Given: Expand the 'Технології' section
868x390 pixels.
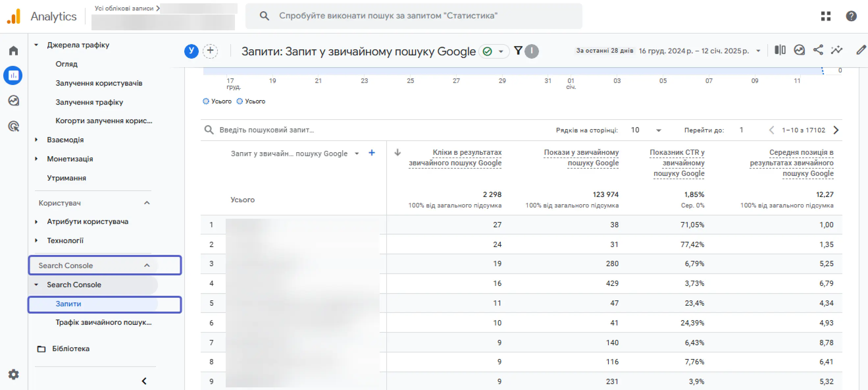Looking at the screenshot, I should 37,240.
